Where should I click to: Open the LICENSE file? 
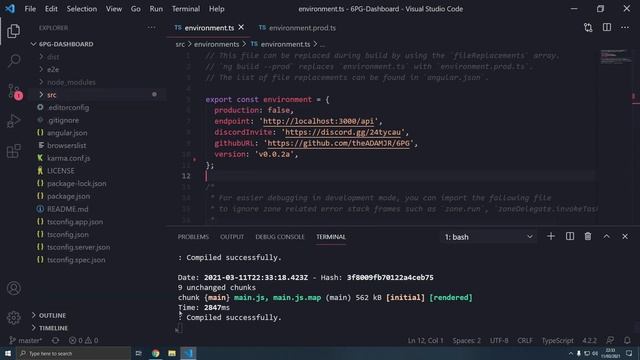(x=60, y=171)
